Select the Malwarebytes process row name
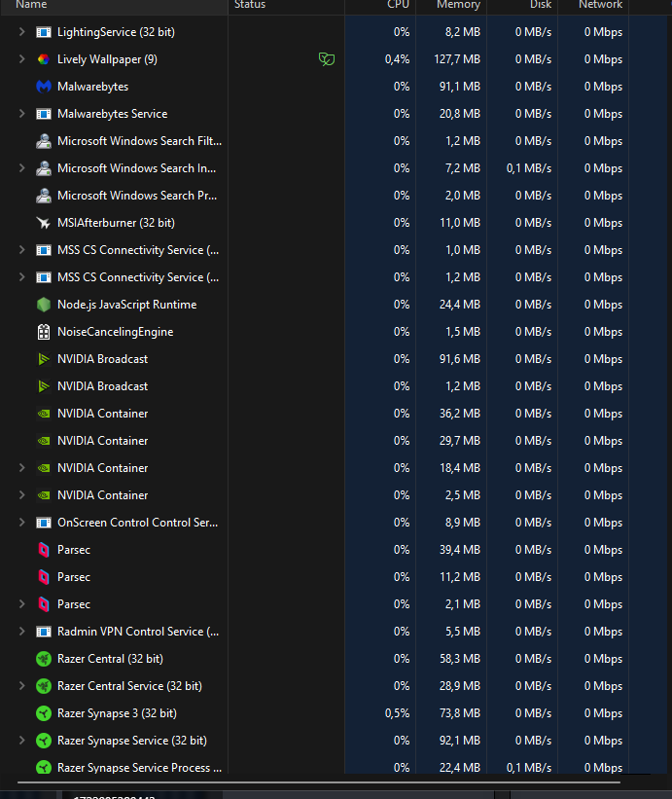This screenshot has height=799, width=672. click(92, 87)
